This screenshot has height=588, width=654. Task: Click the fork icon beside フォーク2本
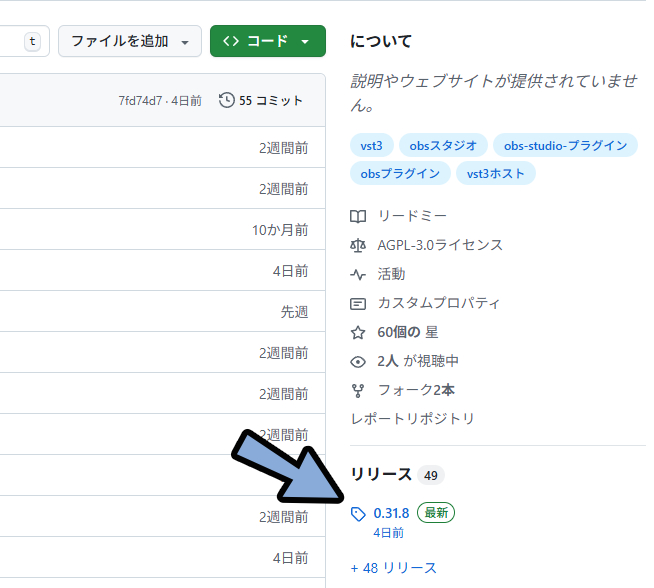click(359, 390)
